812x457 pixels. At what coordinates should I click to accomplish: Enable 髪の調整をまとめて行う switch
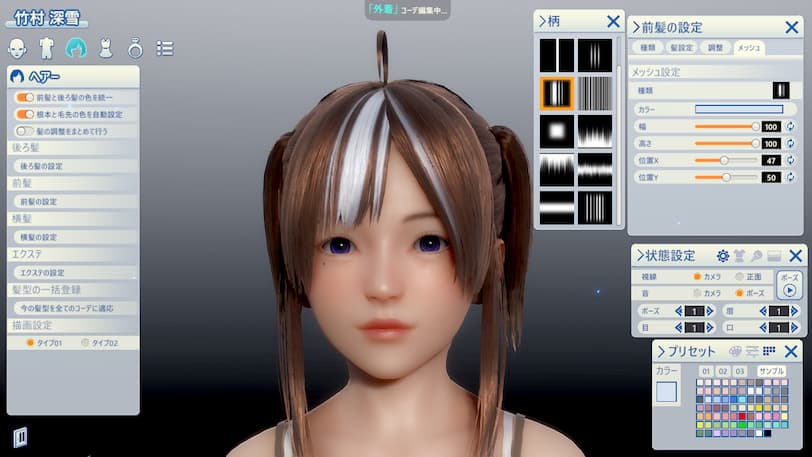coord(24,131)
